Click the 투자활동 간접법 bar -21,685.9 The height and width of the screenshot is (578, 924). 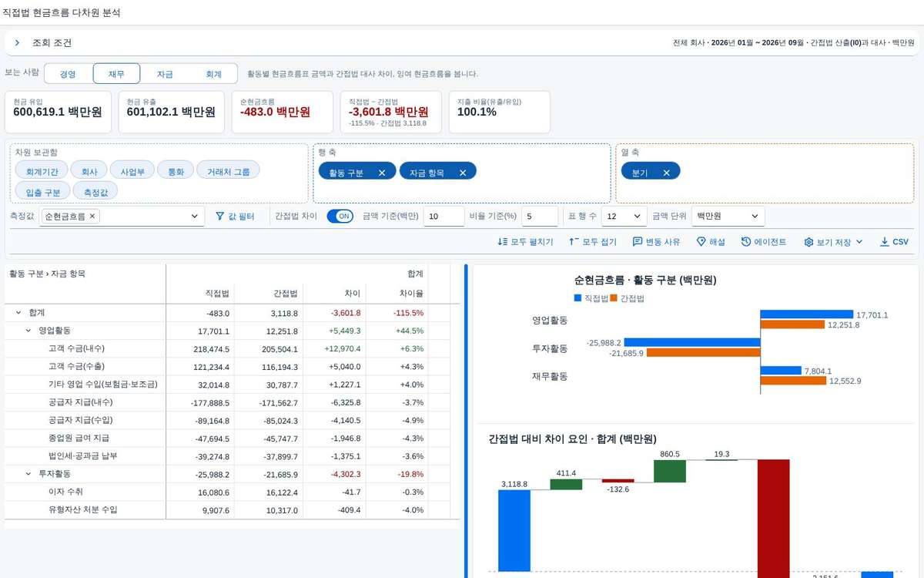[704, 353]
